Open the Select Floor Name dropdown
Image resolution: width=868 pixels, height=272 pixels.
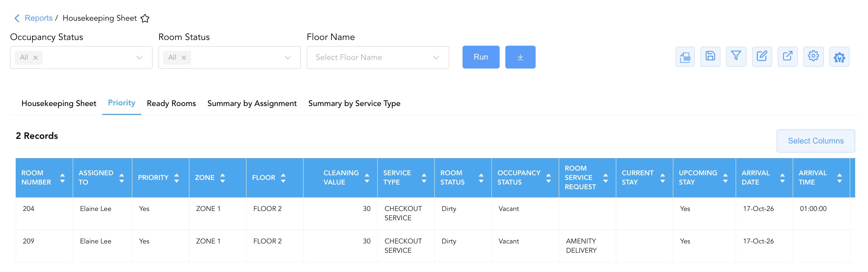click(x=378, y=57)
